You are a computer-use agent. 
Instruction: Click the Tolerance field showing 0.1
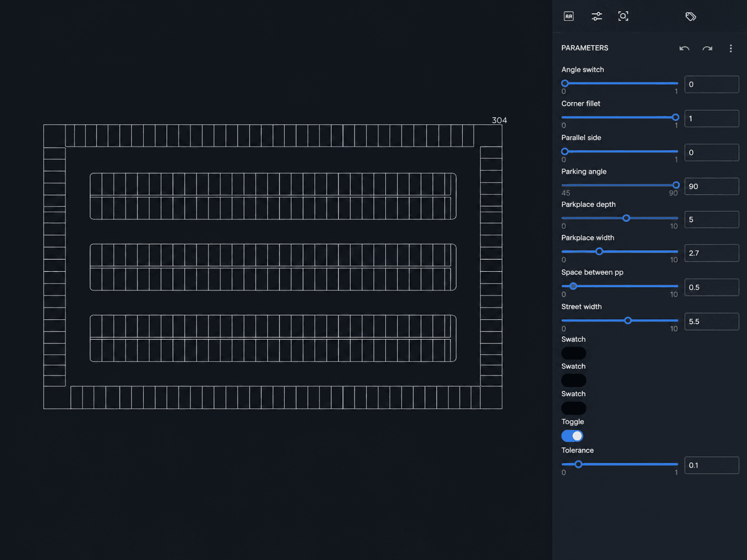711,465
